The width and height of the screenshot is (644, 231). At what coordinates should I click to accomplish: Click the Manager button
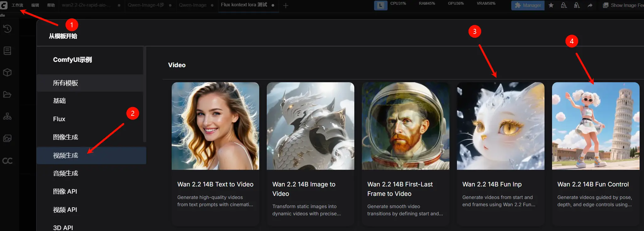(528, 5)
